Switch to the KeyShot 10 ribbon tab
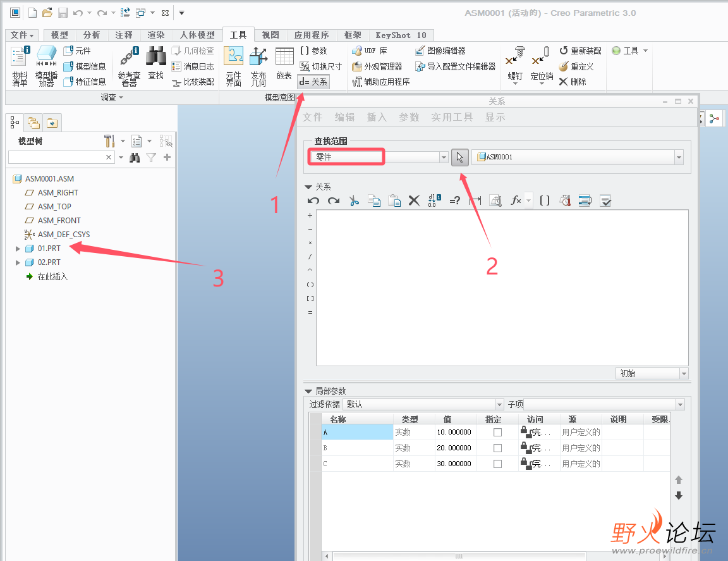This screenshot has height=561, width=728. 401,35
